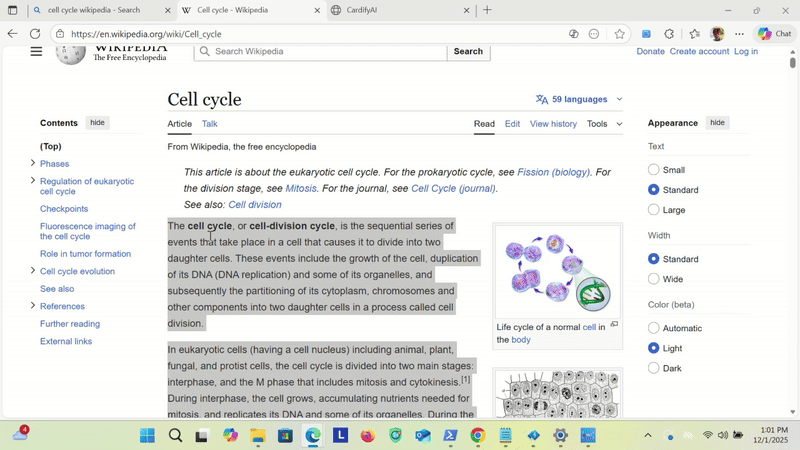800x450 pixels.
Task: Open Firefox from the taskbar
Action: (367, 435)
